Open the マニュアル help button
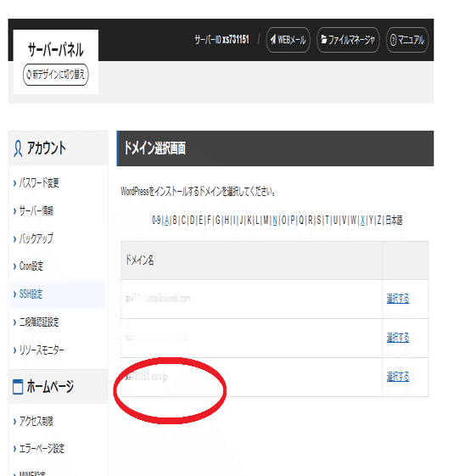Screen dimensions: 476x476 tap(407, 40)
